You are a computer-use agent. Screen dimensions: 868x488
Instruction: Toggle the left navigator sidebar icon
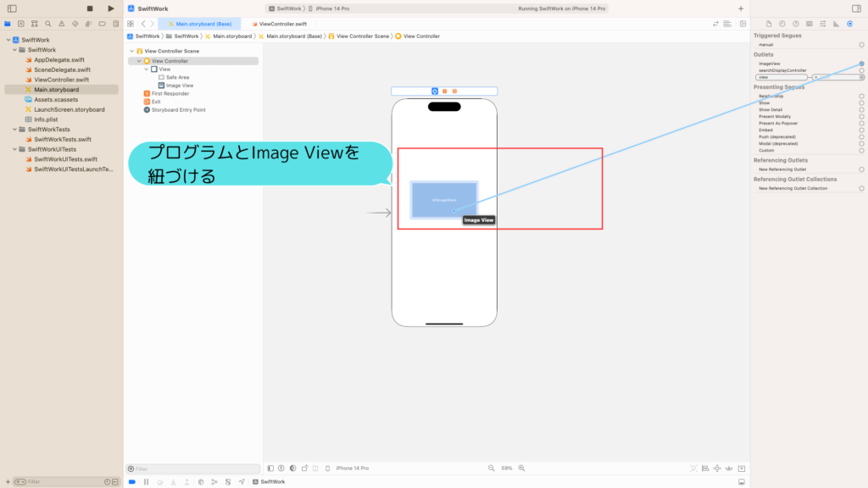tap(12, 8)
